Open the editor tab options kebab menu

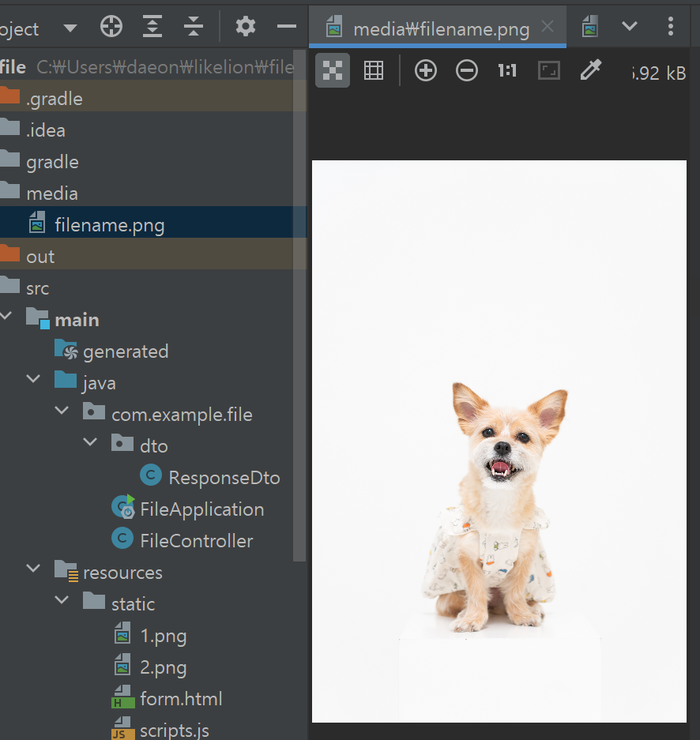coord(670,26)
